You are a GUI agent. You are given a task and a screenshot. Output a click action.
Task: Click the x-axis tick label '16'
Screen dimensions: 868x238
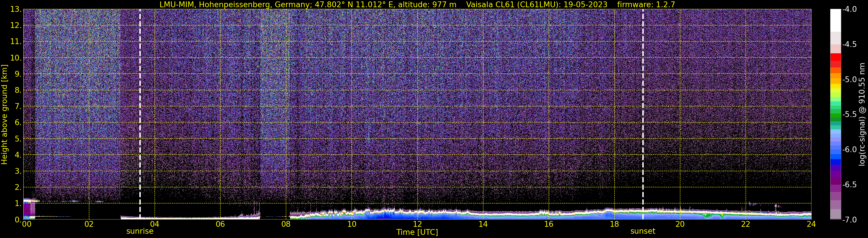pyautogui.click(x=549, y=224)
